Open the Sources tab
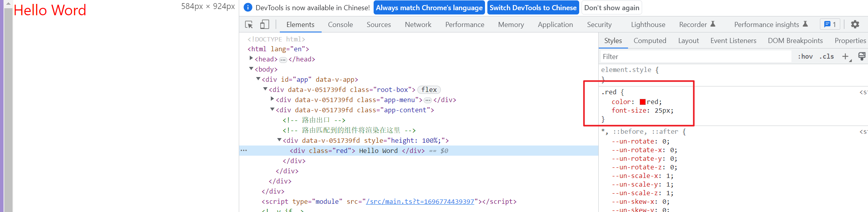This screenshot has width=868, height=212. pyautogui.click(x=379, y=24)
